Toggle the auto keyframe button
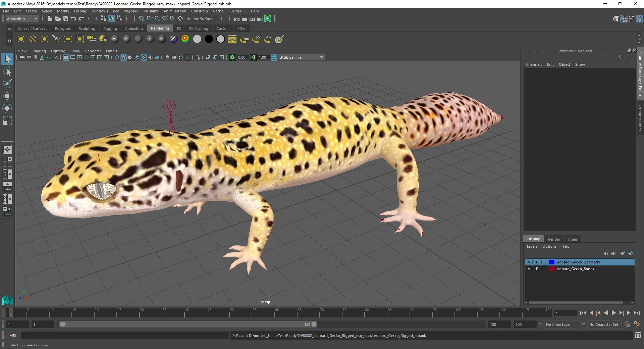Viewport: 644px width, 349px height. click(627, 325)
